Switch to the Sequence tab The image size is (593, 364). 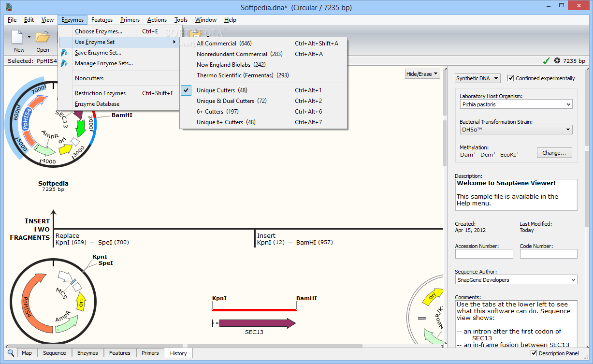[55, 353]
